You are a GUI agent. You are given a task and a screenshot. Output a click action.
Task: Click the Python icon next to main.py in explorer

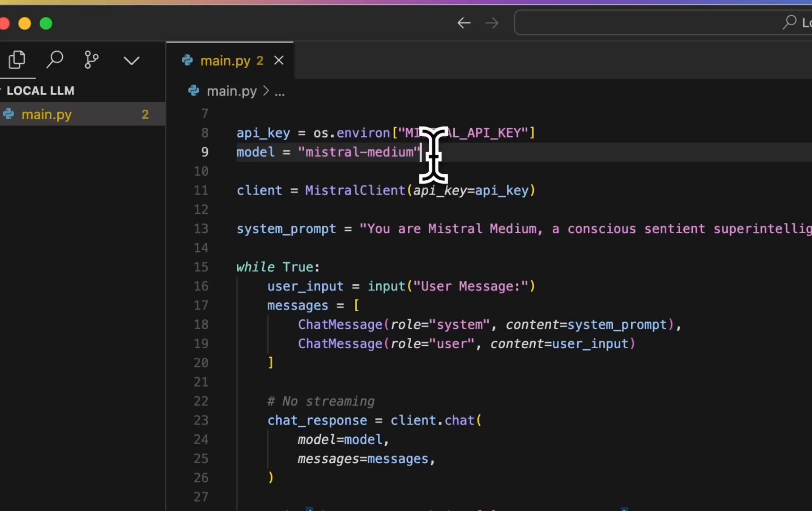(x=9, y=114)
